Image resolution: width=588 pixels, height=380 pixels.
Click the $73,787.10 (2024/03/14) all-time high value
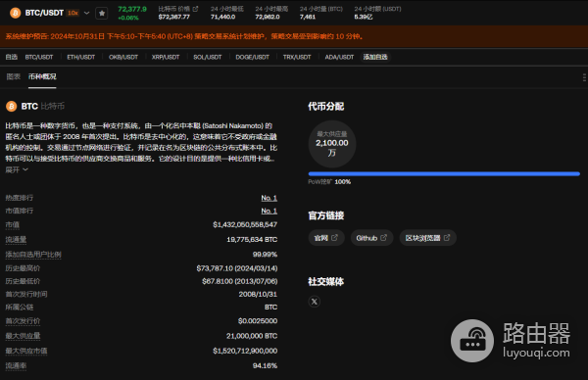237,268
